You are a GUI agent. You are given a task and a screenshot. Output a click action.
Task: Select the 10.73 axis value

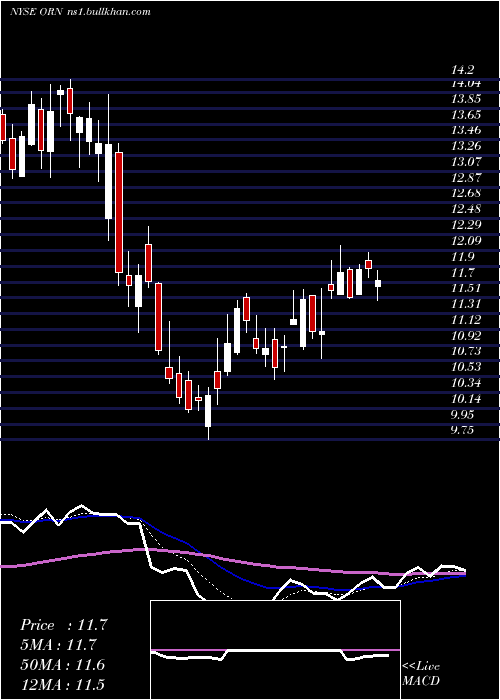(466, 351)
